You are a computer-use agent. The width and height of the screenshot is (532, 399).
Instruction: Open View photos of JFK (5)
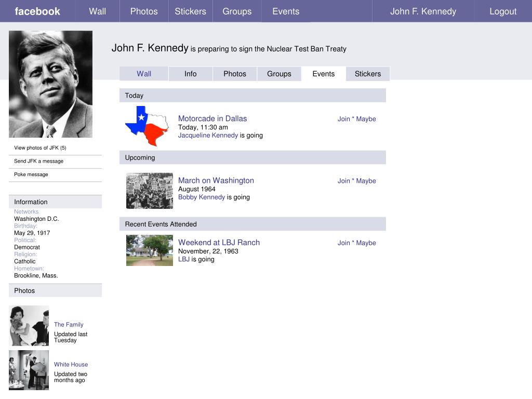pos(40,148)
